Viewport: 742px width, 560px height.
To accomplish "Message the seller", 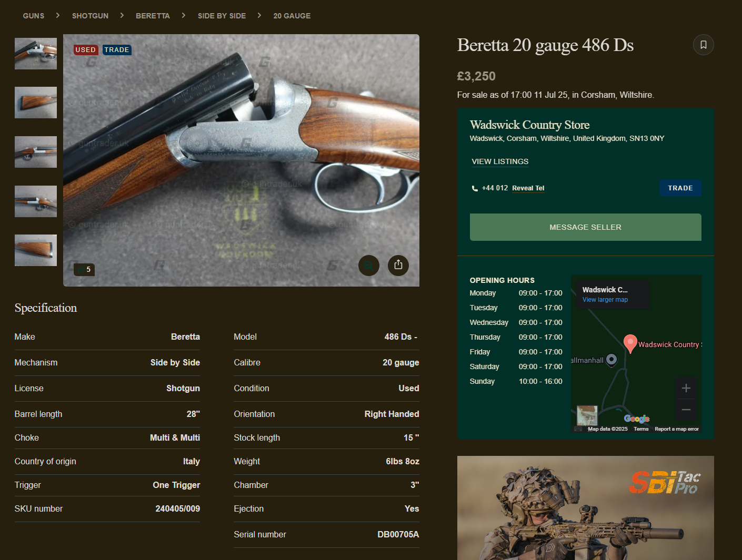I will coord(585,227).
